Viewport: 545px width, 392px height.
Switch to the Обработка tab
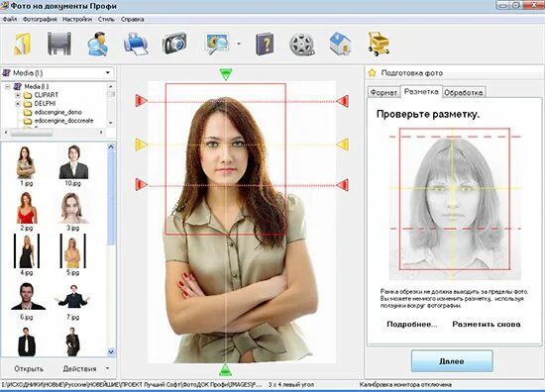click(464, 92)
